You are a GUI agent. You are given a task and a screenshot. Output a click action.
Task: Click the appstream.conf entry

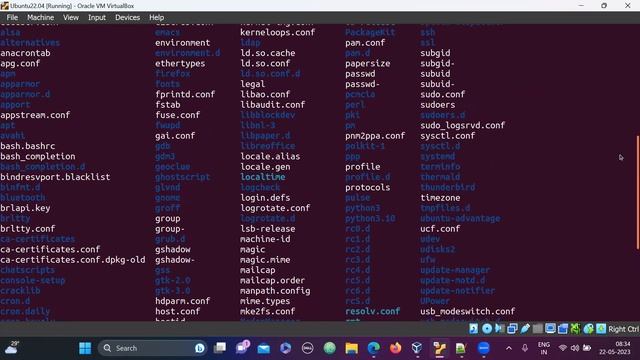click(x=35, y=115)
